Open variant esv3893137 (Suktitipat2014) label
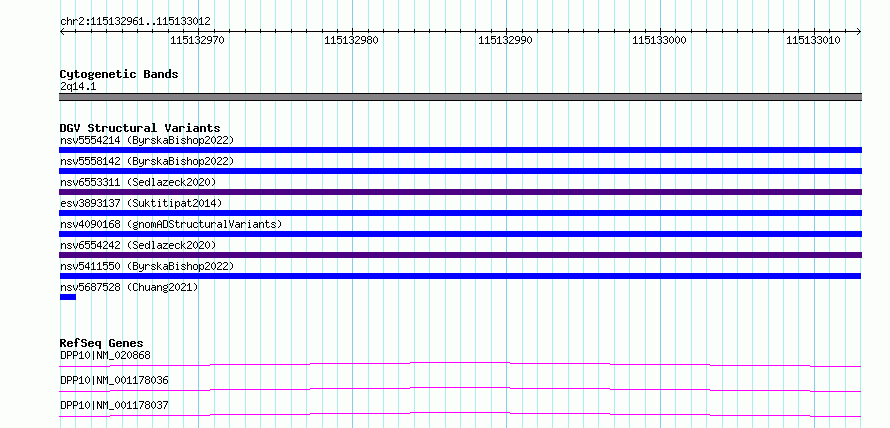The width and height of the screenshot is (890, 428). [x=141, y=203]
